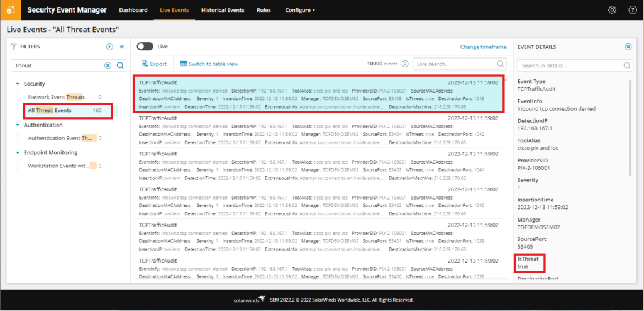Screen dimensions: 644x311
Task: Close the Event Details panel
Action: point(628,47)
